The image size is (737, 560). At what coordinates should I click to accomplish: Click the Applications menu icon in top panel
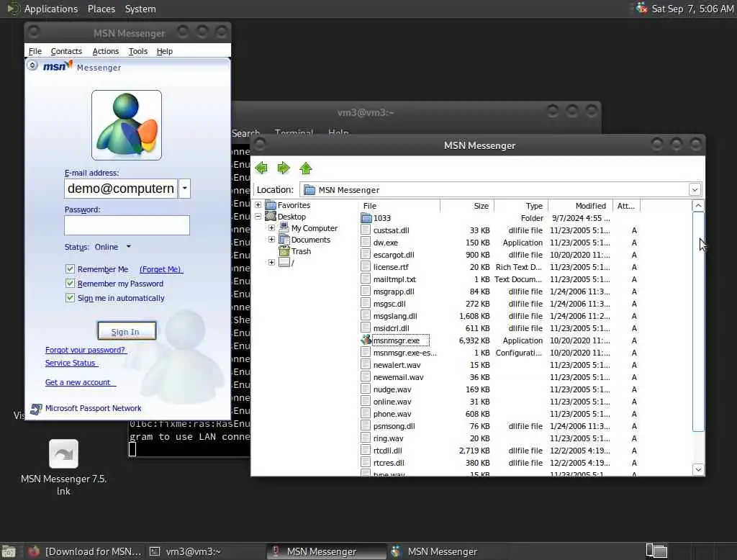click(x=13, y=9)
